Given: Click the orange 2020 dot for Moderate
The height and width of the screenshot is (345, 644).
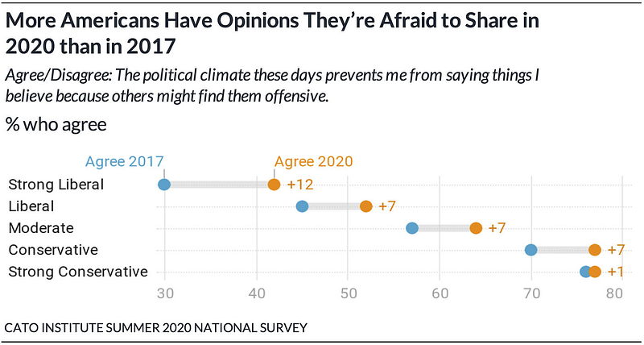Looking at the screenshot, I should point(476,228).
